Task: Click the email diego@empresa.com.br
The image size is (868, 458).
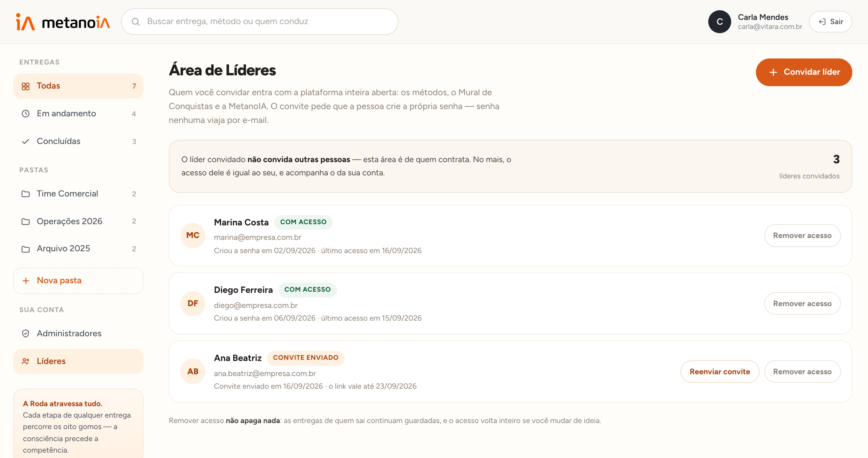Action: pos(256,306)
